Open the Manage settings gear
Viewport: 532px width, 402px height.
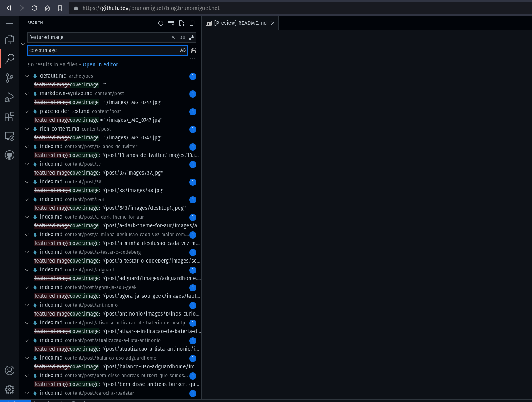point(10,389)
